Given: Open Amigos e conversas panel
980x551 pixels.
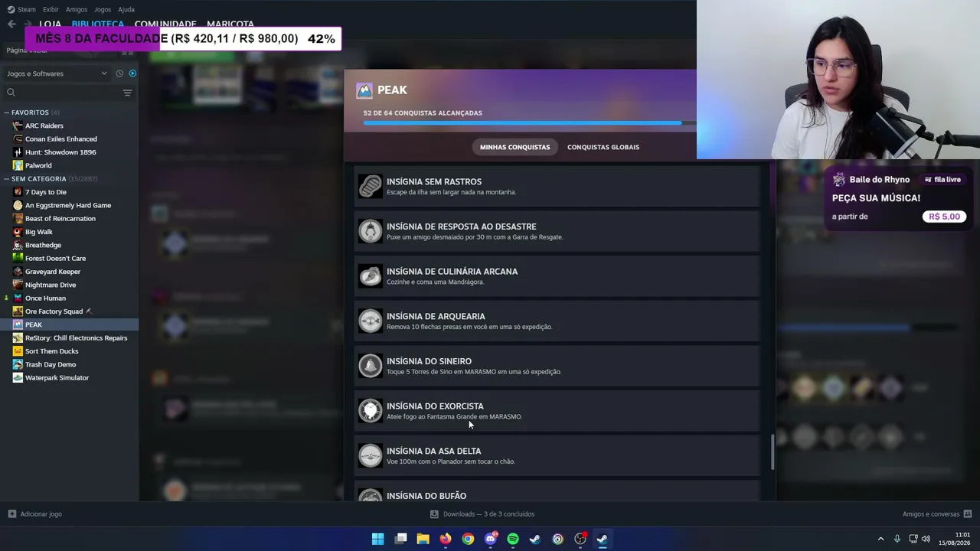Looking at the screenshot, I should [x=937, y=514].
